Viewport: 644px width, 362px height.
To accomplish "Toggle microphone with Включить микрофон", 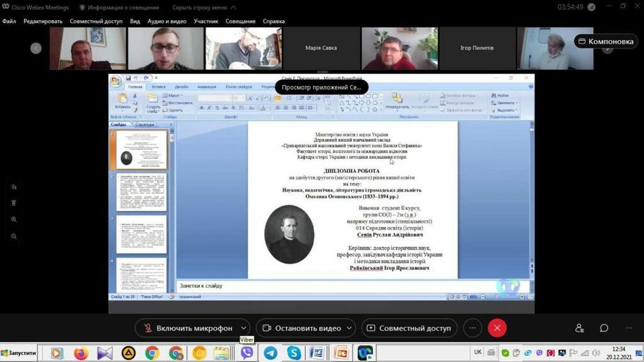I will click(187, 328).
